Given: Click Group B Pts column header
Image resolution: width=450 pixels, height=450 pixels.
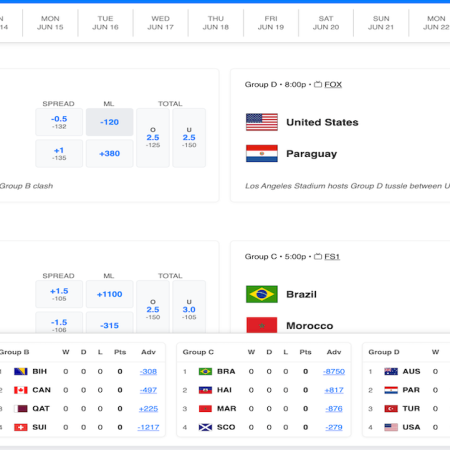Looking at the screenshot, I should (120, 352).
